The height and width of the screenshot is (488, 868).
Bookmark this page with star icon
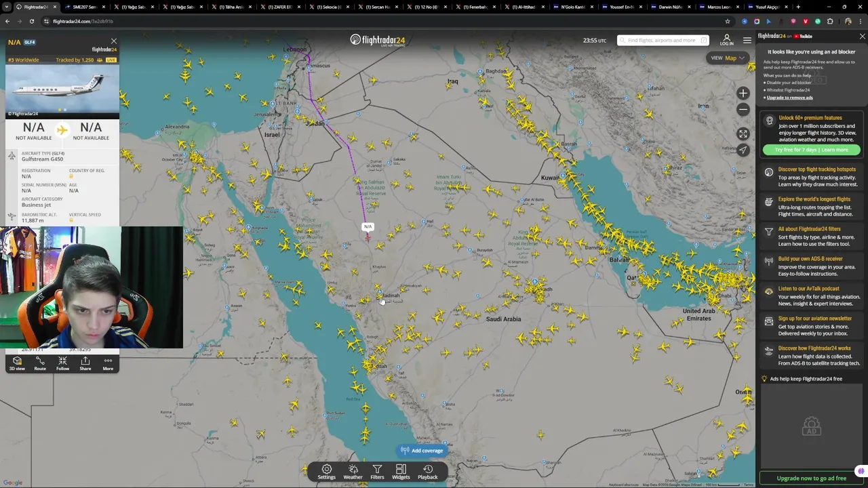[728, 21]
